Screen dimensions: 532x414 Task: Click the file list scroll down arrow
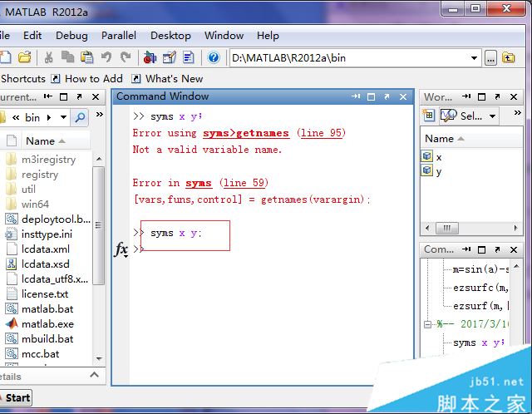[99, 358]
